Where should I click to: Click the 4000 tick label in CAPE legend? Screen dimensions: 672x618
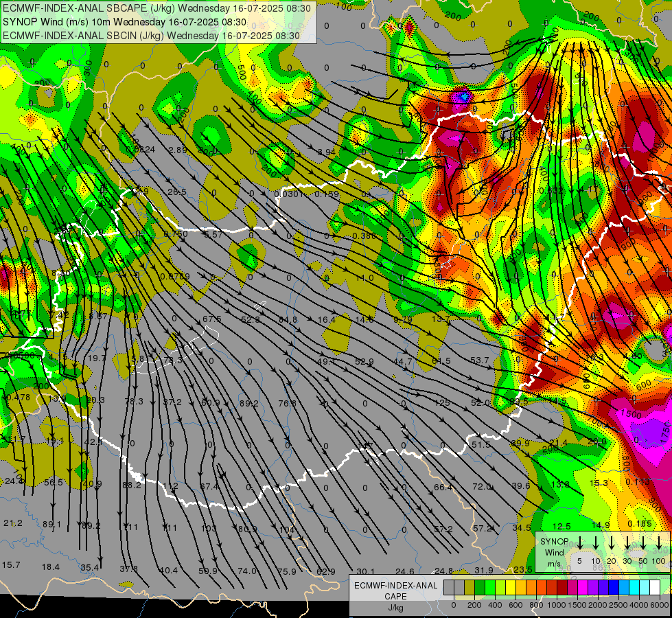pyautogui.click(x=638, y=605)
